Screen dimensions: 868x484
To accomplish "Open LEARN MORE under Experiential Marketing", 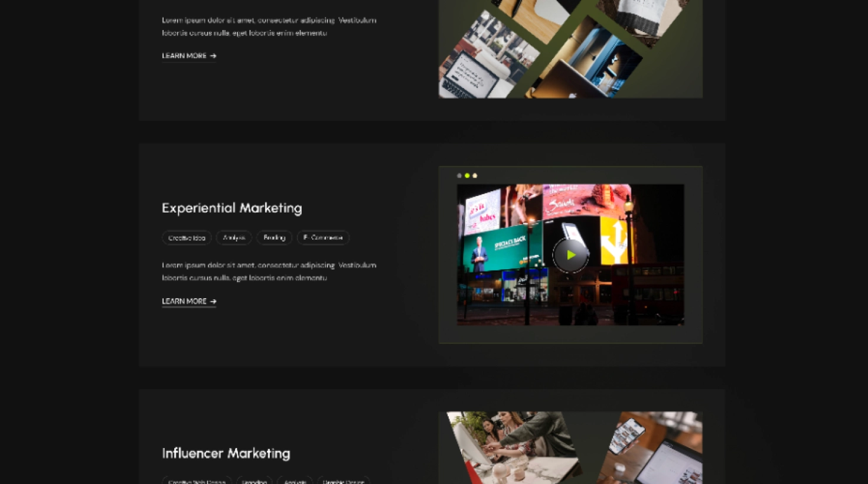I will click(x=189, y=302).
